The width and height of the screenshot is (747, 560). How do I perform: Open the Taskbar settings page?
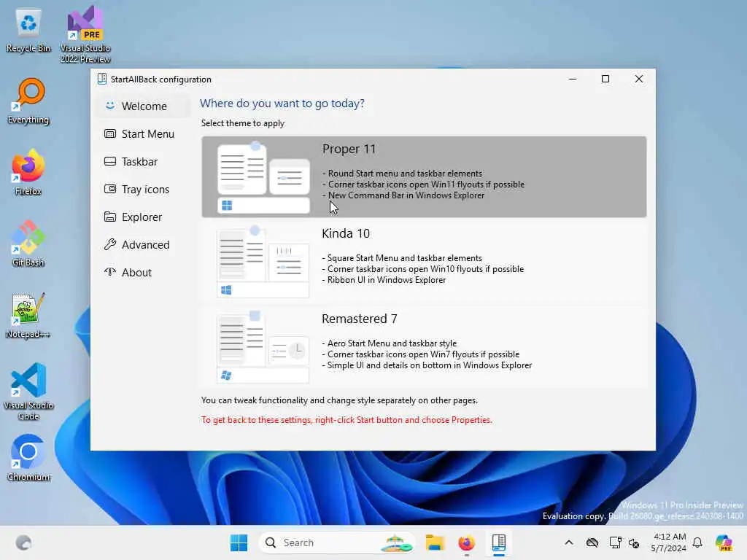click(x=142, y=161)
